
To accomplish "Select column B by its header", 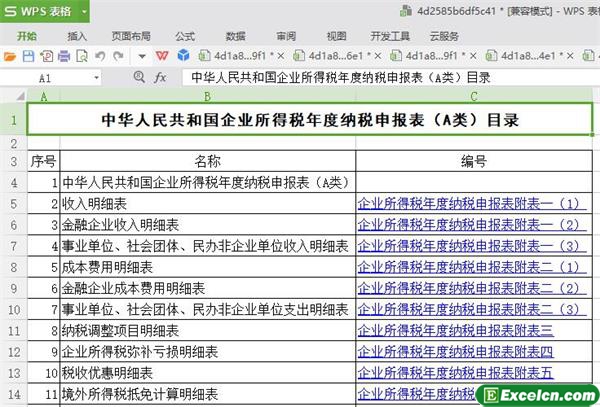I will (207, 96).
